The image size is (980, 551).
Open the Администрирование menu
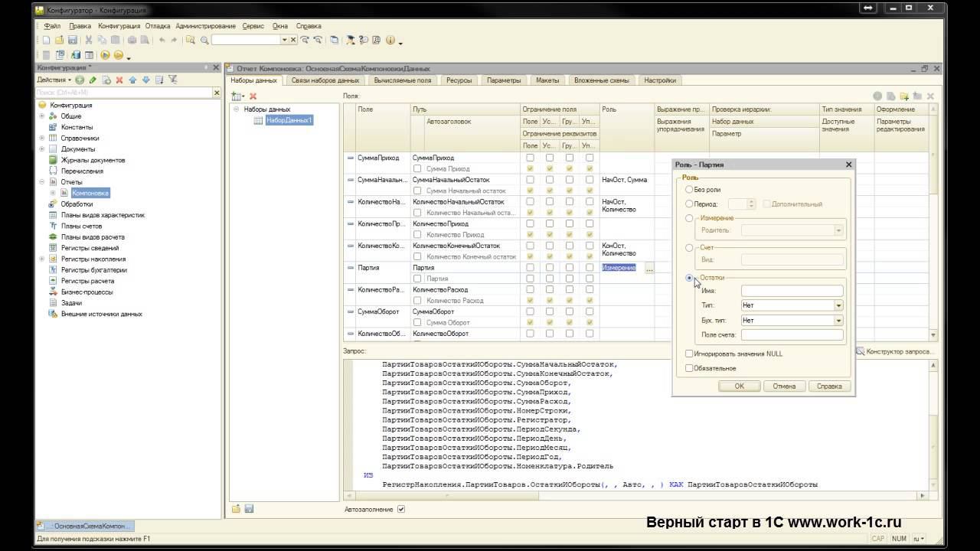[205, 26]
